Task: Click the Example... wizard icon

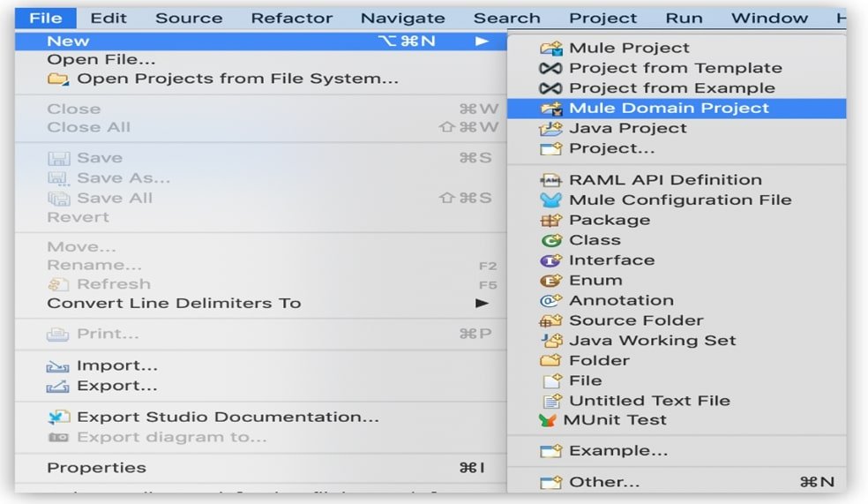Action: tap(550, 451)
